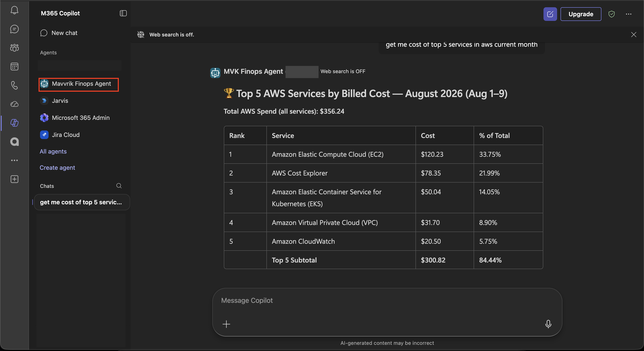Open the round Q app icon in the rail

coord(14,142)
